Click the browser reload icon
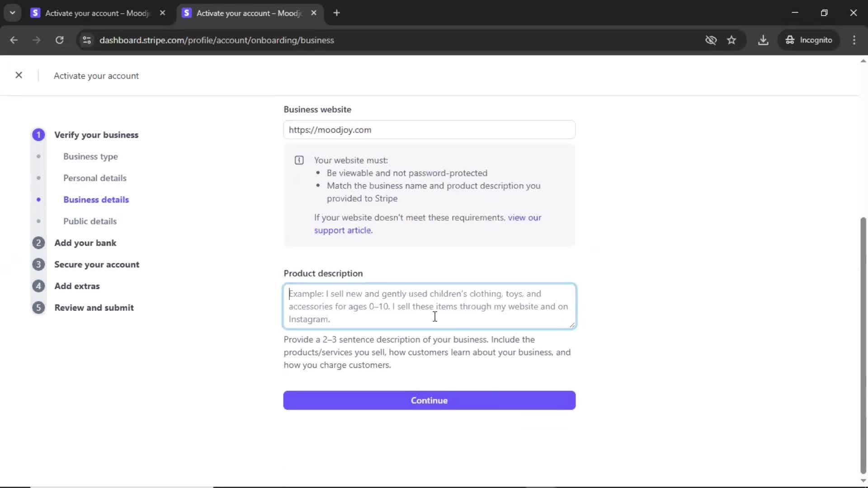The width and height of the screenshot is (868, 488). tap(59, 40)
